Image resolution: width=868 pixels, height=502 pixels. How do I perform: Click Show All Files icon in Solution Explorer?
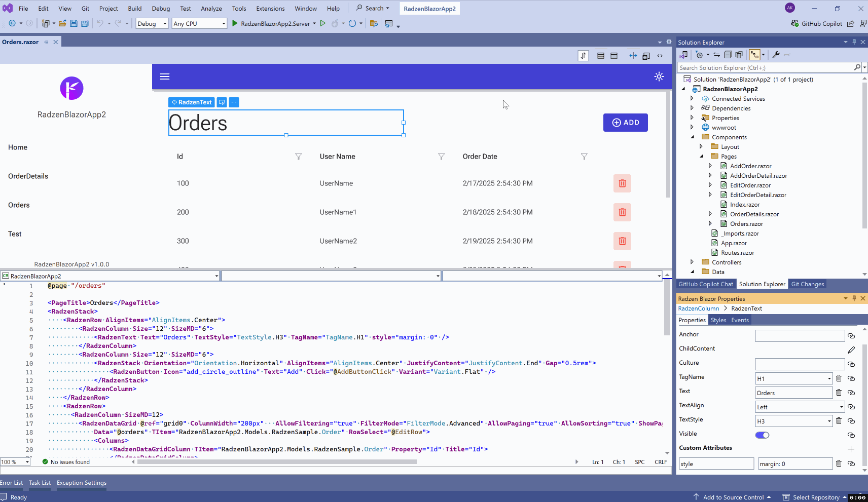pyautogui.click(x=739, y=55)
